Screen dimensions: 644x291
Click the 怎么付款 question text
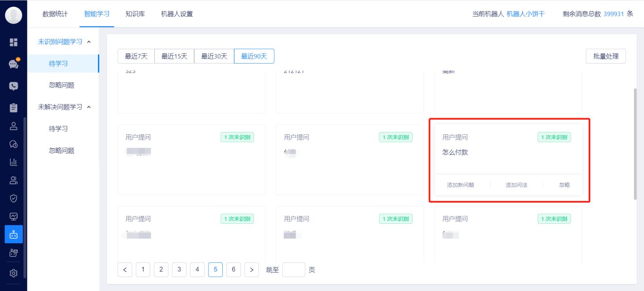click(455, 152)
